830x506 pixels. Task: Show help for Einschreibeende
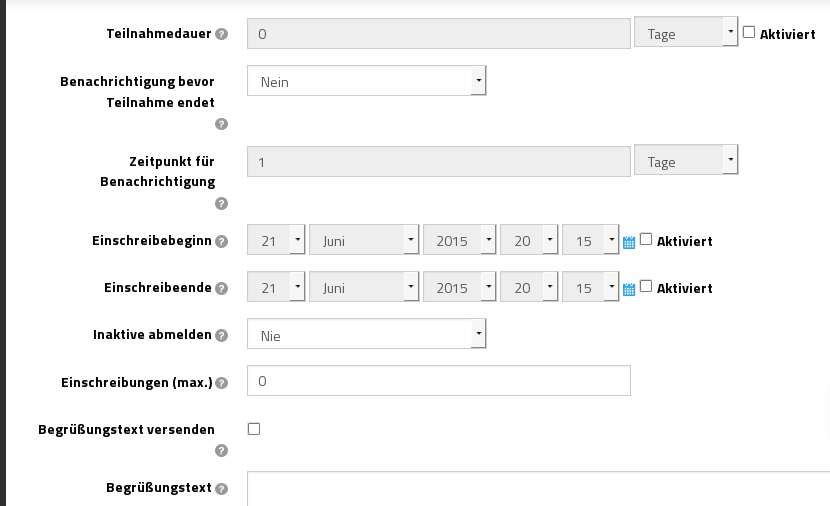(x=221, y=288)
